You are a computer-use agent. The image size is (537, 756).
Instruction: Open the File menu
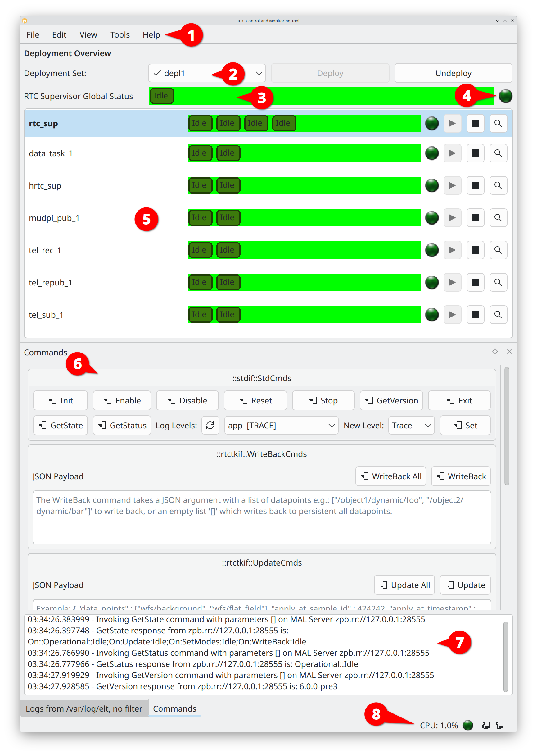pos(33,35)
